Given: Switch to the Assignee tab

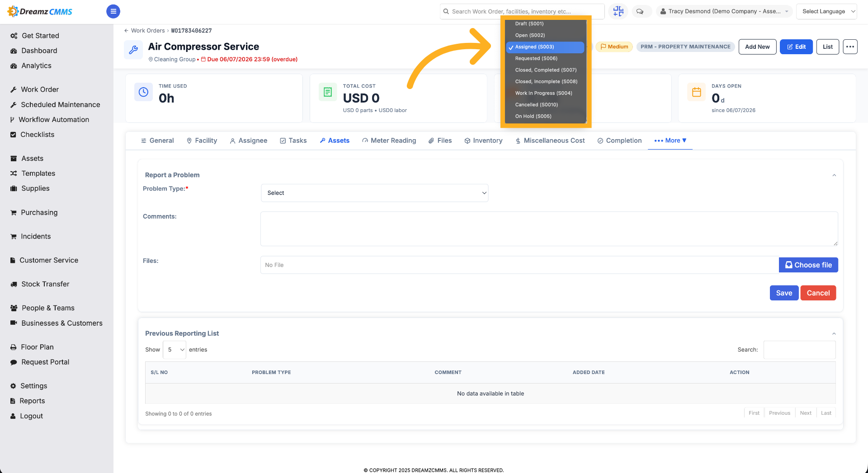Looking at the screenshot, I should click(249, 140).
